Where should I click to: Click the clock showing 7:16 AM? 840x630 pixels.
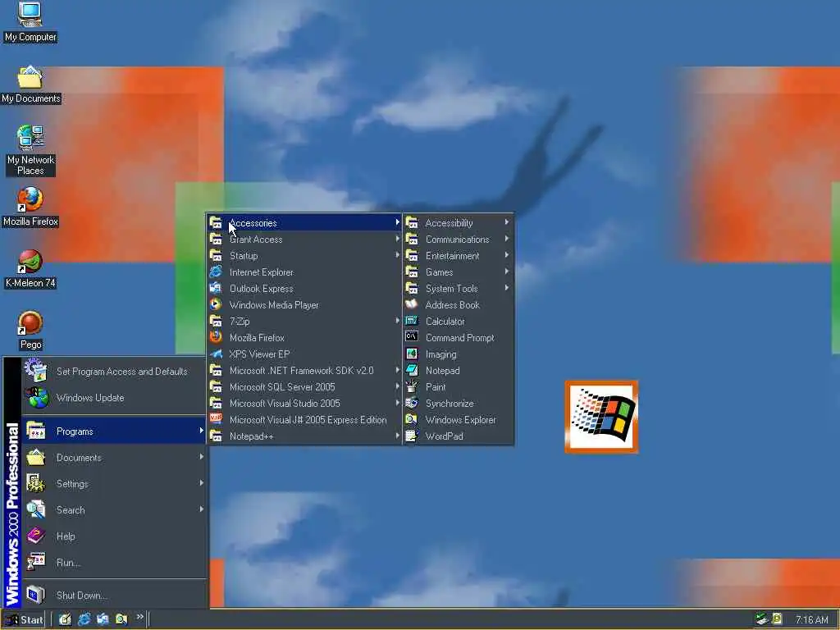click(811, 620)
